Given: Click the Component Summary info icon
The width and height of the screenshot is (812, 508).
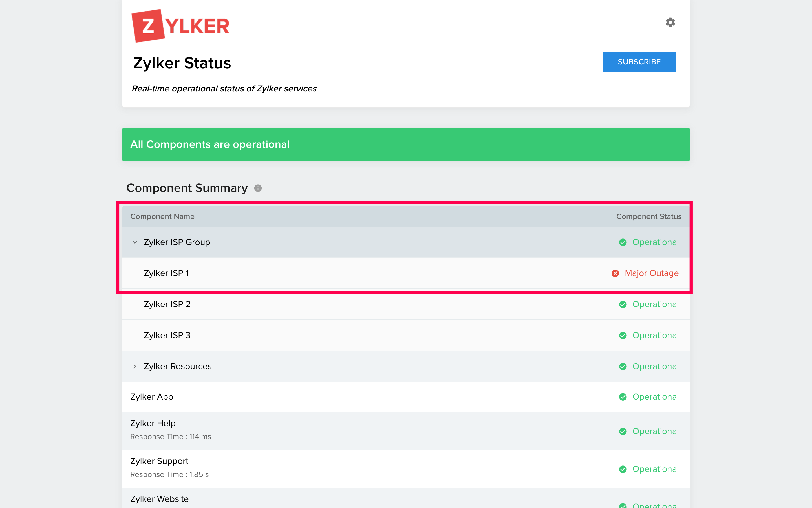Looking at the screenshot, I should 258,188.
